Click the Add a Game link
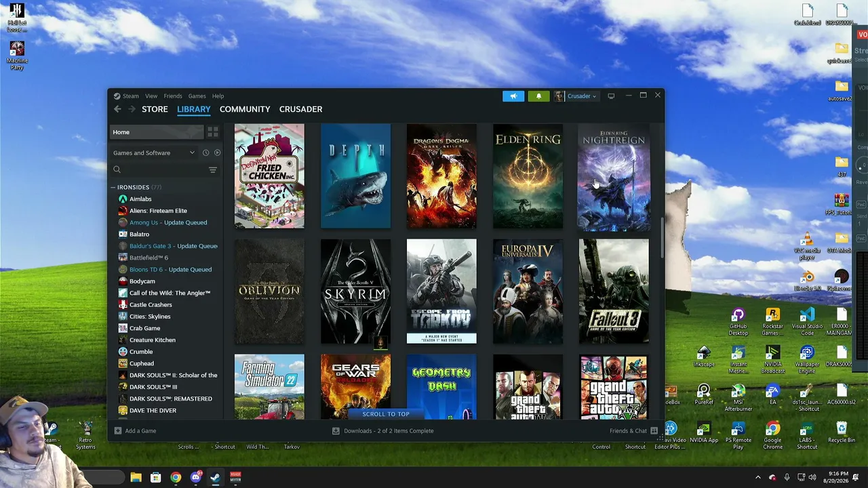 pos(140,430)
